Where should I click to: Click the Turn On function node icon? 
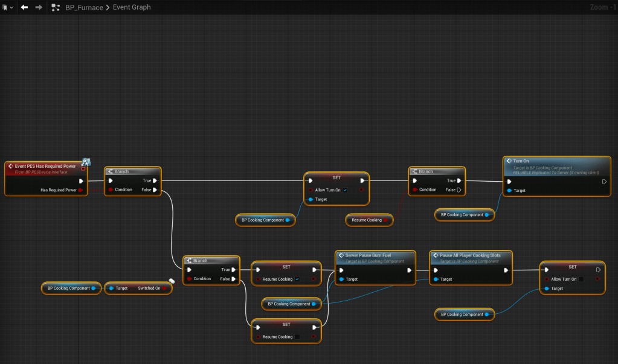point(509,161)
